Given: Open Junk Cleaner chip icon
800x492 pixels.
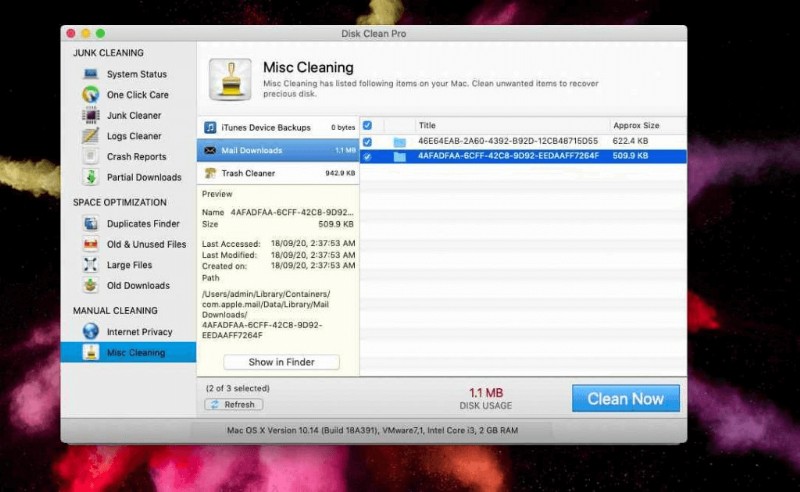Looking at the screenshot, I should 91,115.
